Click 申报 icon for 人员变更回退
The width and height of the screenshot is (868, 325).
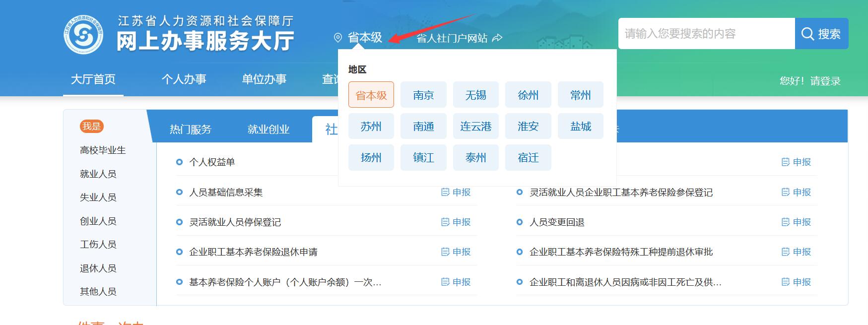point(786,222)
